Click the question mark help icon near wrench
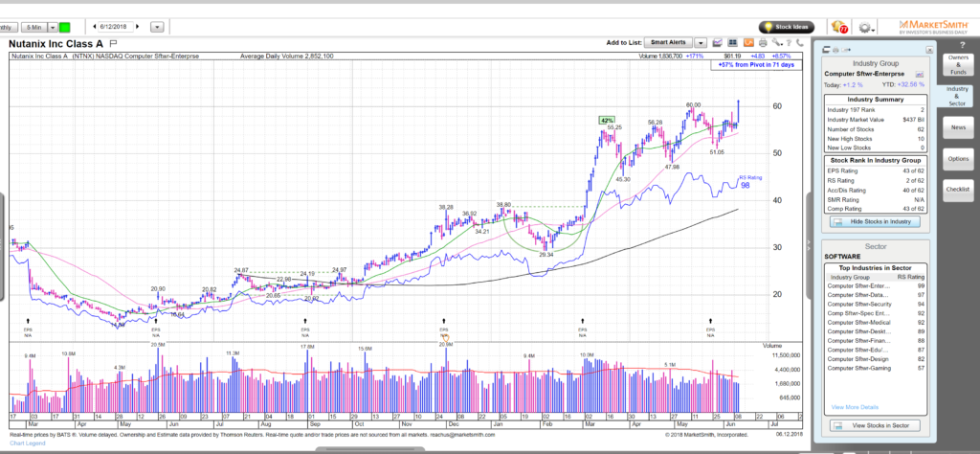Image resolution: width=980 pixels, height=454 pixels. [789, 42]
